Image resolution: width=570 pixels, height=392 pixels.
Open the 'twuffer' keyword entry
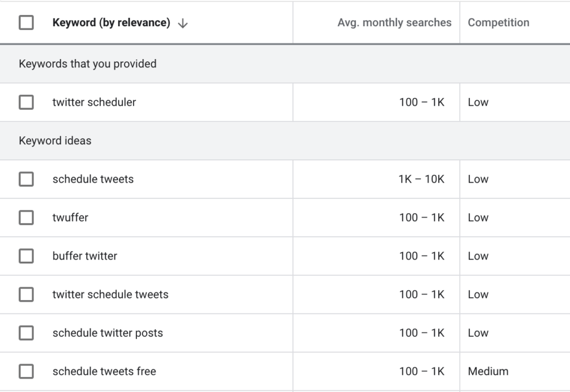(70, 218)
